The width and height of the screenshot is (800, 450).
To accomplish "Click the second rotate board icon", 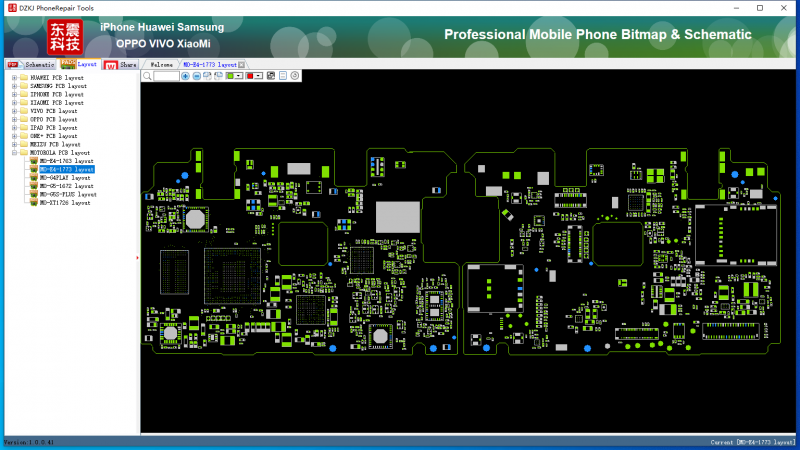I will click(x=218, y=76).
